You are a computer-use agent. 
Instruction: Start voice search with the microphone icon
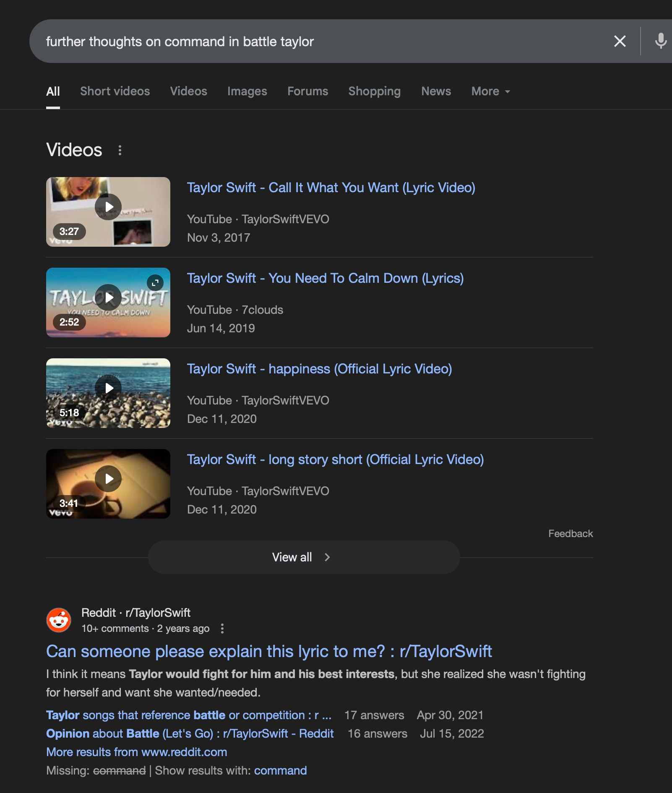tap(660, 41)
